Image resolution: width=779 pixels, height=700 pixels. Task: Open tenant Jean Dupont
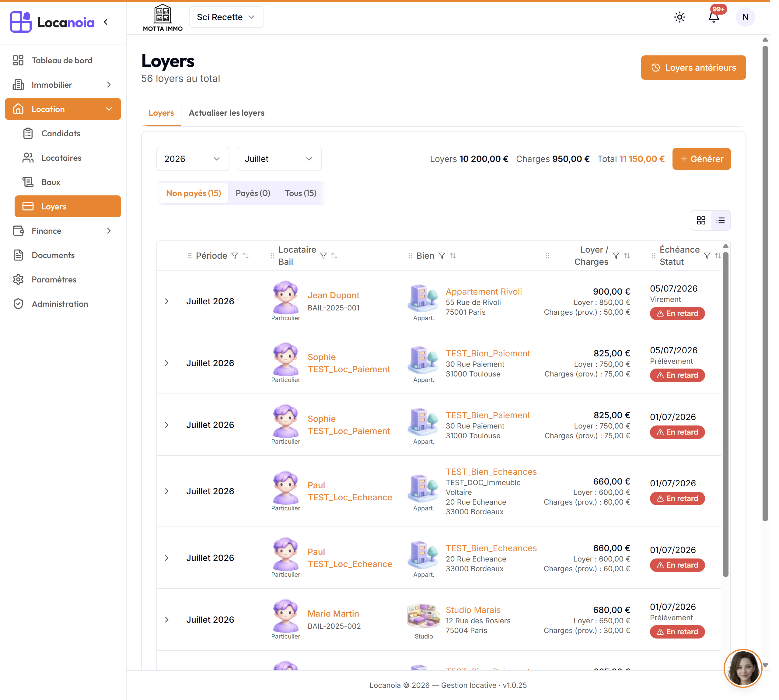(x=334, y=296)
